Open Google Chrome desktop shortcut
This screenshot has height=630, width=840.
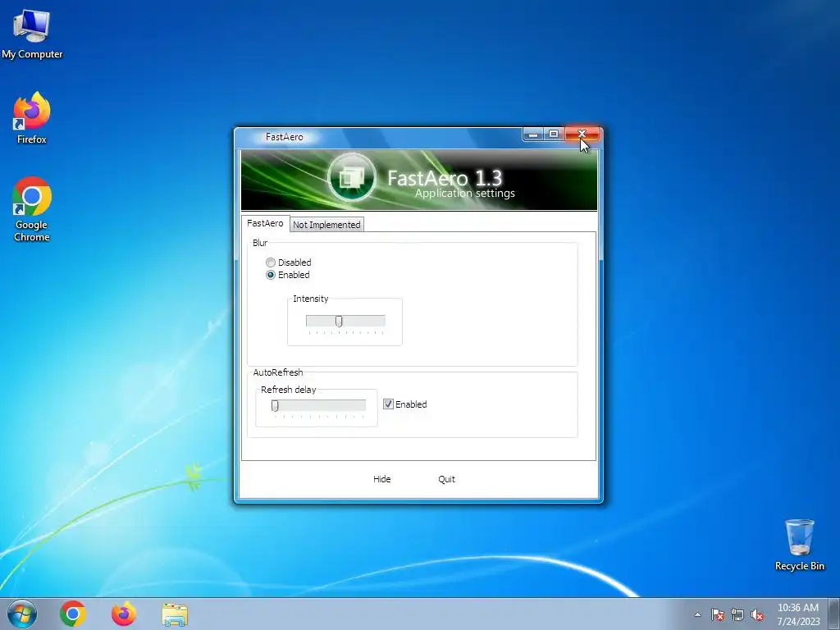click(32, 209)
